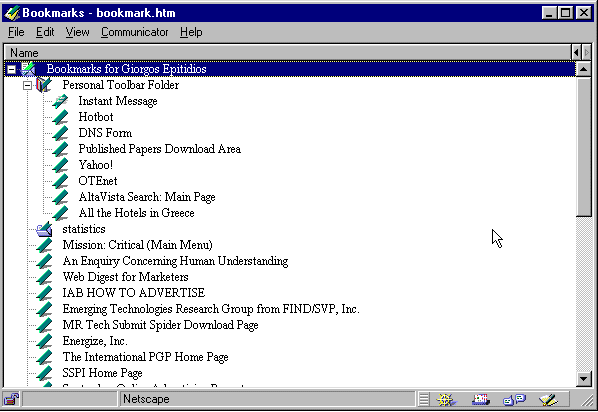Screen dimensions: 598x412
Task: Minimize the Bookmarks window
Action: point(549,13)
